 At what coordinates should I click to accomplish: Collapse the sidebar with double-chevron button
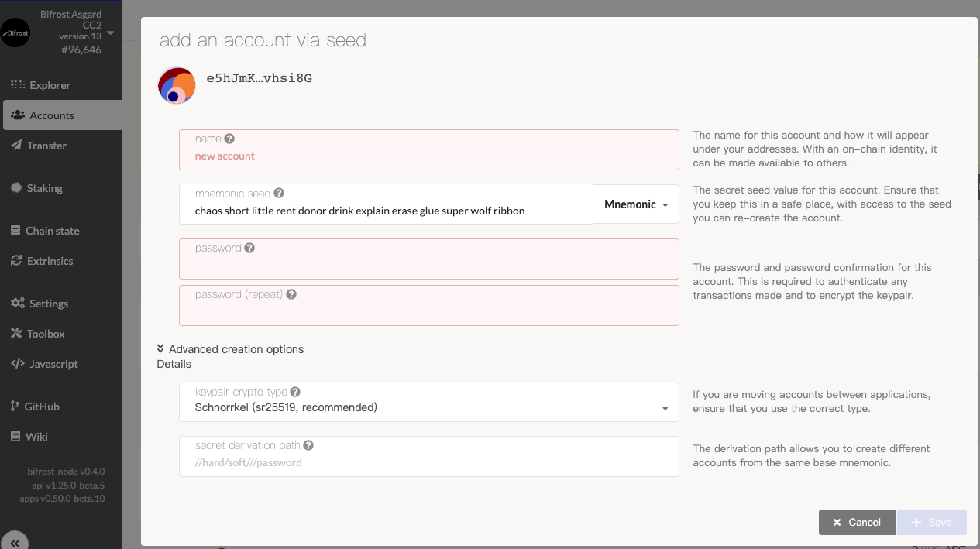click(x=15, y=543)
